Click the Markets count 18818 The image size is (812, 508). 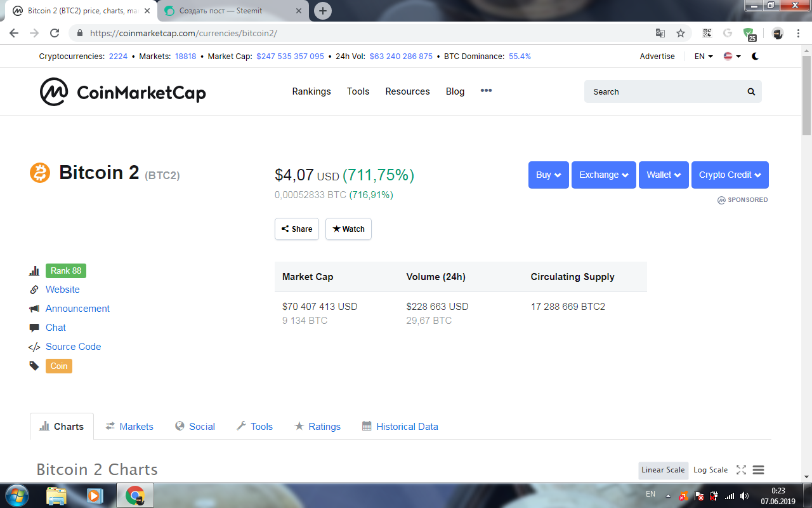(x=186, y=56)
